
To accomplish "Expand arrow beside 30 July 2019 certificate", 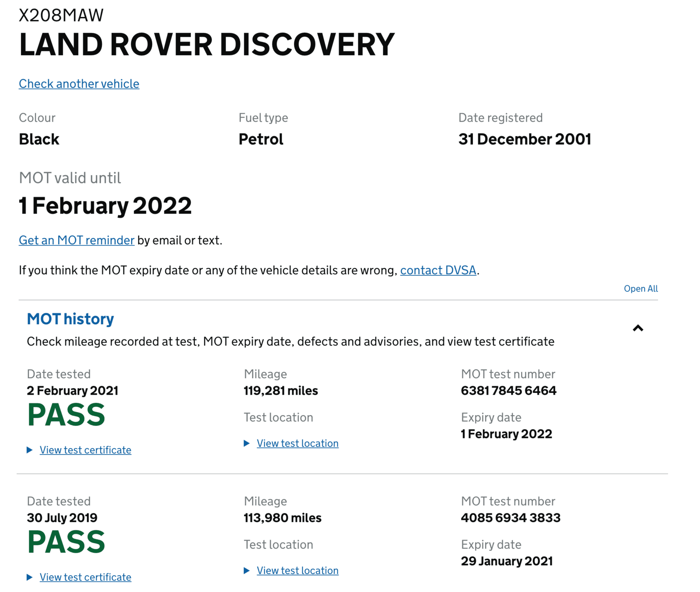I will pos(30,577).
